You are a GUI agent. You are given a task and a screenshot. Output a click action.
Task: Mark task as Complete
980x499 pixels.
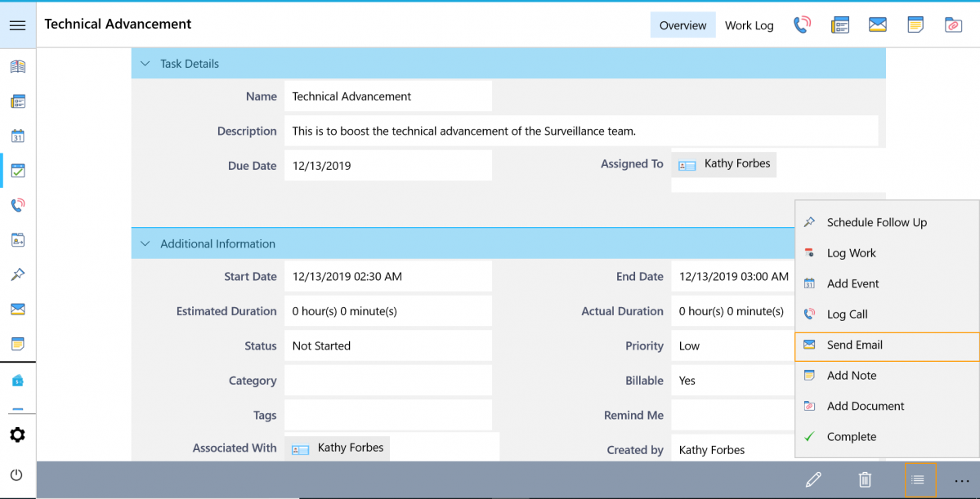click(x=851, y=437)
